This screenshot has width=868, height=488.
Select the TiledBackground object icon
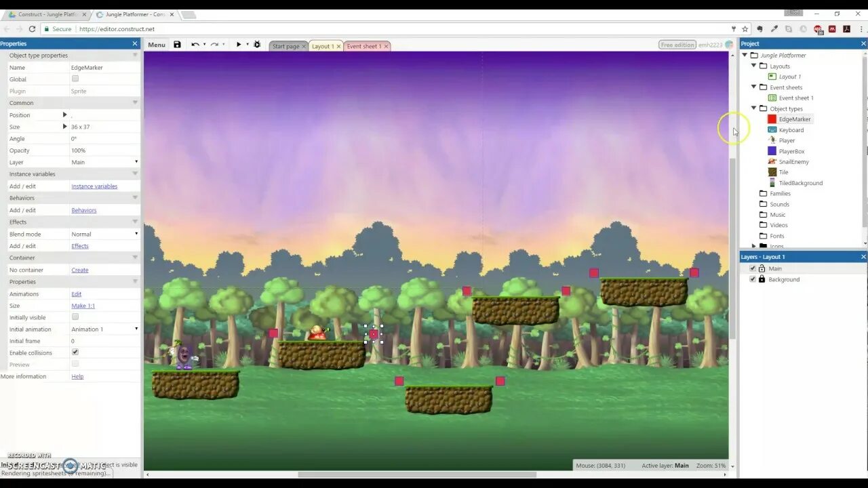click(x=772, y=183)
